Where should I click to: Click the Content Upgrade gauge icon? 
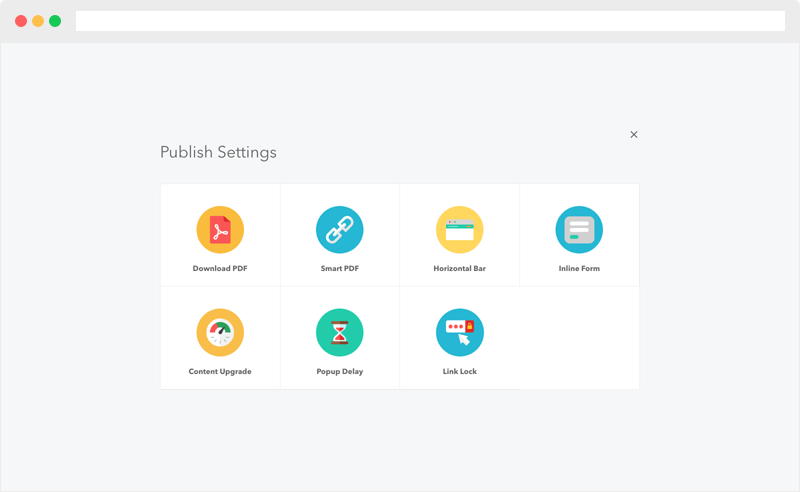coord(220,333)
